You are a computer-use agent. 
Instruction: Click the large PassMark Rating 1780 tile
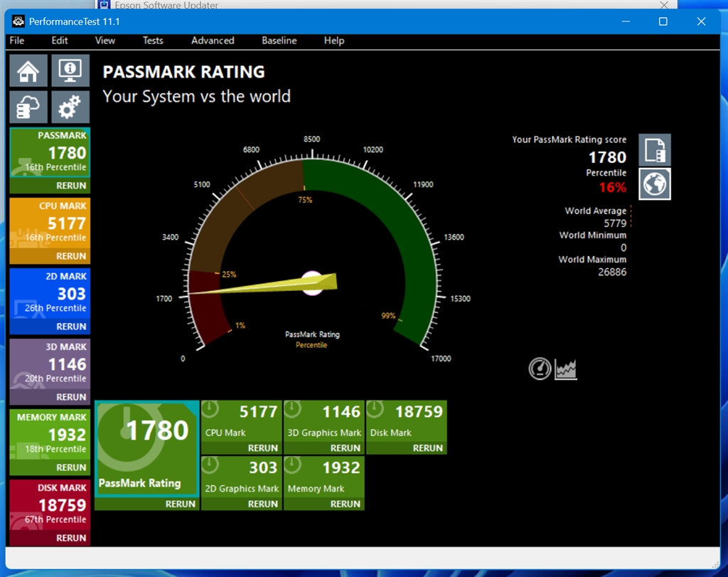click(147, 448)
